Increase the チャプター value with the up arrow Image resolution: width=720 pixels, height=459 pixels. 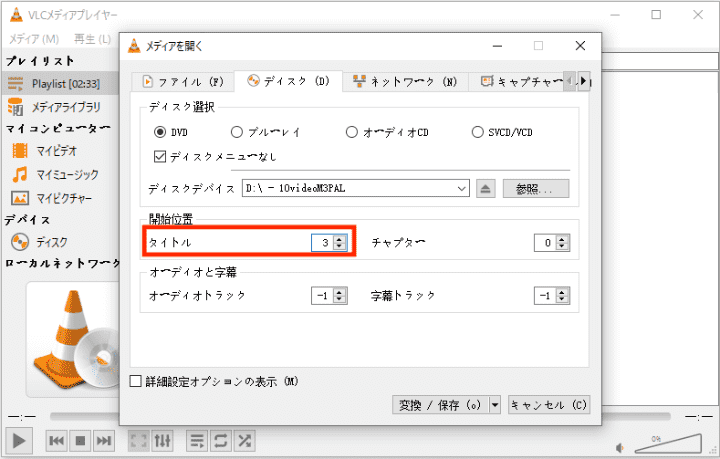tap(562, 239)
